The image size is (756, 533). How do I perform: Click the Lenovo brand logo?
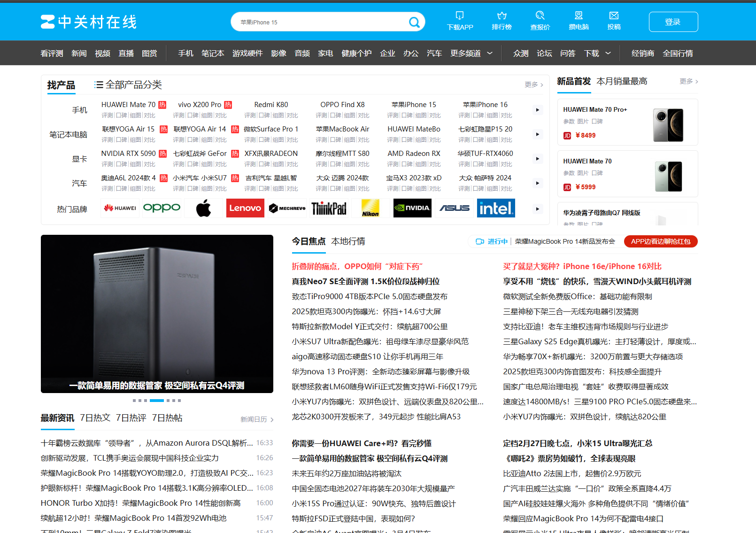[x=245, y=208]
